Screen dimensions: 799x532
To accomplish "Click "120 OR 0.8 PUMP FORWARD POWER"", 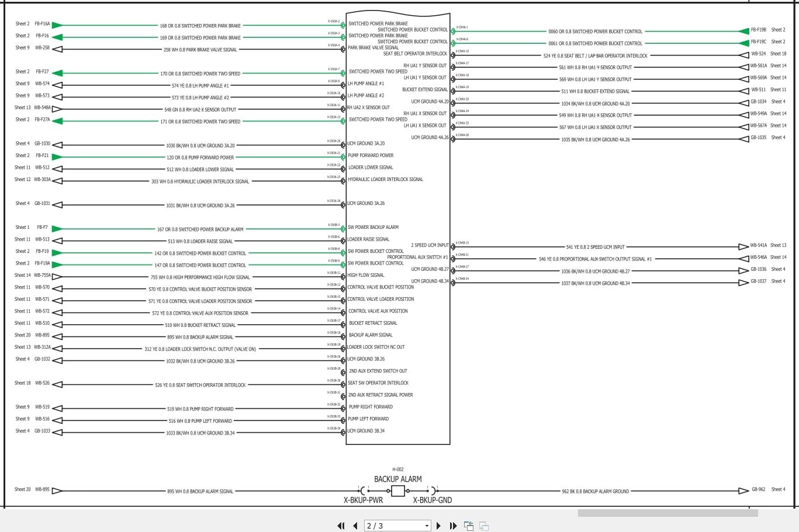I will pos(200,158).
